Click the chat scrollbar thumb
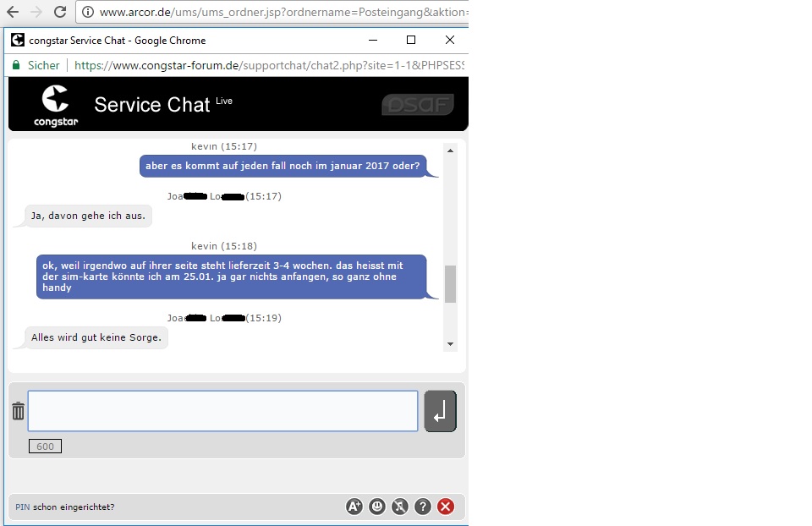This screenshot has width=812, height=526. click(x=450, y=284)
